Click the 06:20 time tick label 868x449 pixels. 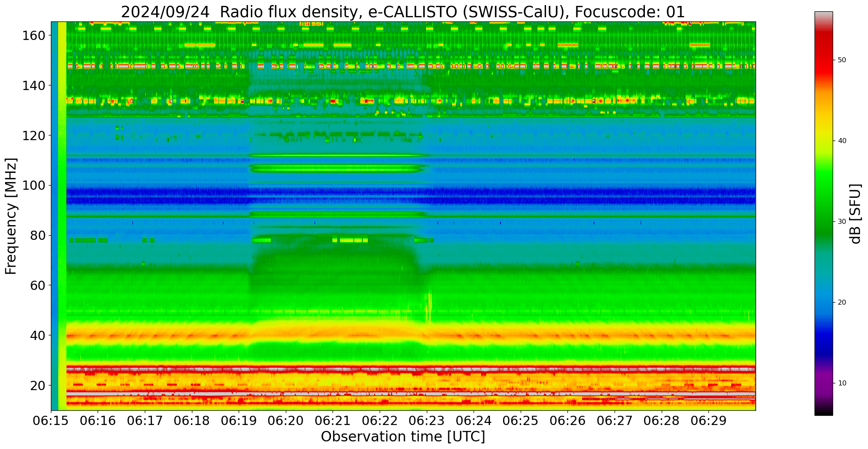tap(286, 421)
